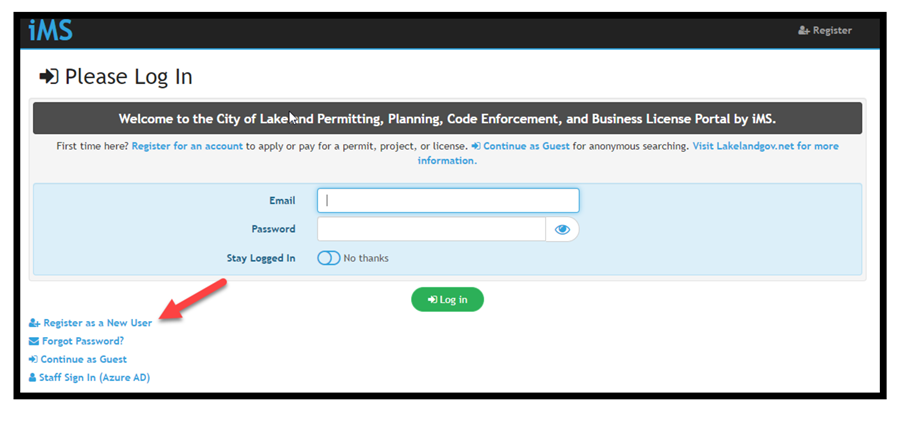This screenshot has height=433, width=902.
Task: Click the green Log in button
Action: [447, 300]
